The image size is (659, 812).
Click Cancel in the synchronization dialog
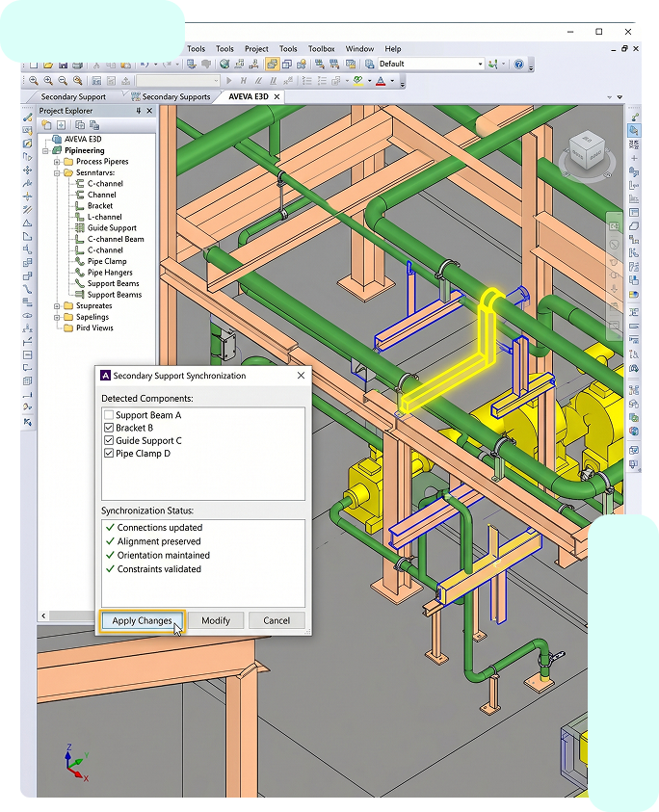pyautogui.click(x=277, y=620)
